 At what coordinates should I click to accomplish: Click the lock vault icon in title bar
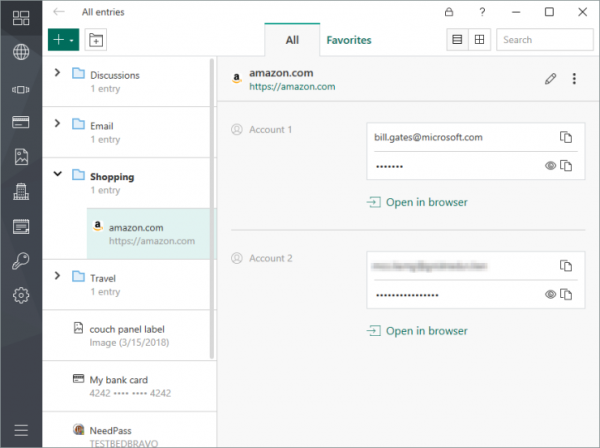(448, 12)
